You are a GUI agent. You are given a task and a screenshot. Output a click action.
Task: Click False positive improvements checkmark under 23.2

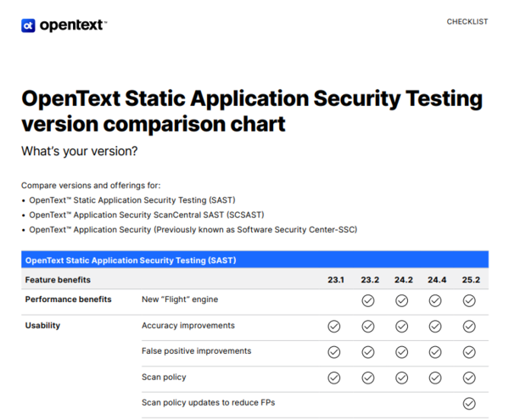(368, 352)
